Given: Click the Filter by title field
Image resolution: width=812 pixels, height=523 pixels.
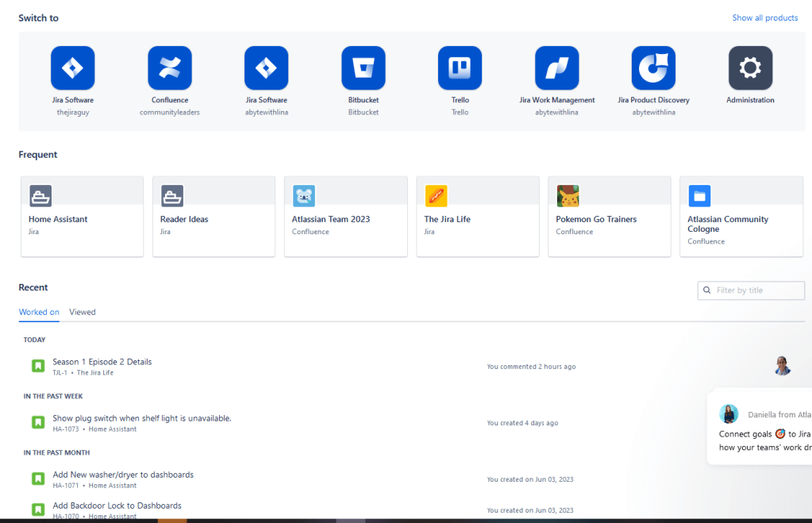Looking at the screenshot, I should [x=756, y=290].
